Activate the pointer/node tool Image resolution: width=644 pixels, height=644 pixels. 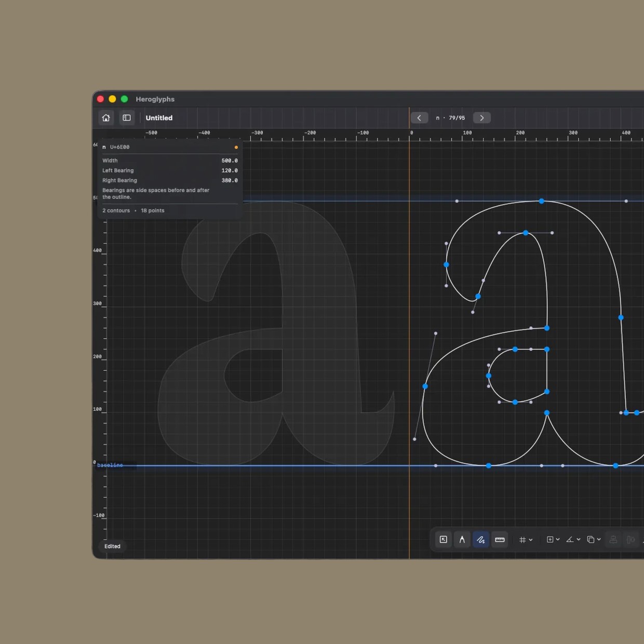coord(462,540)
